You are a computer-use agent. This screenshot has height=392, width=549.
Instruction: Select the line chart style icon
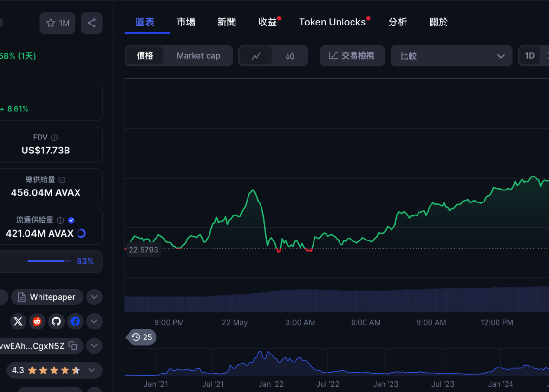coord(256,56)
